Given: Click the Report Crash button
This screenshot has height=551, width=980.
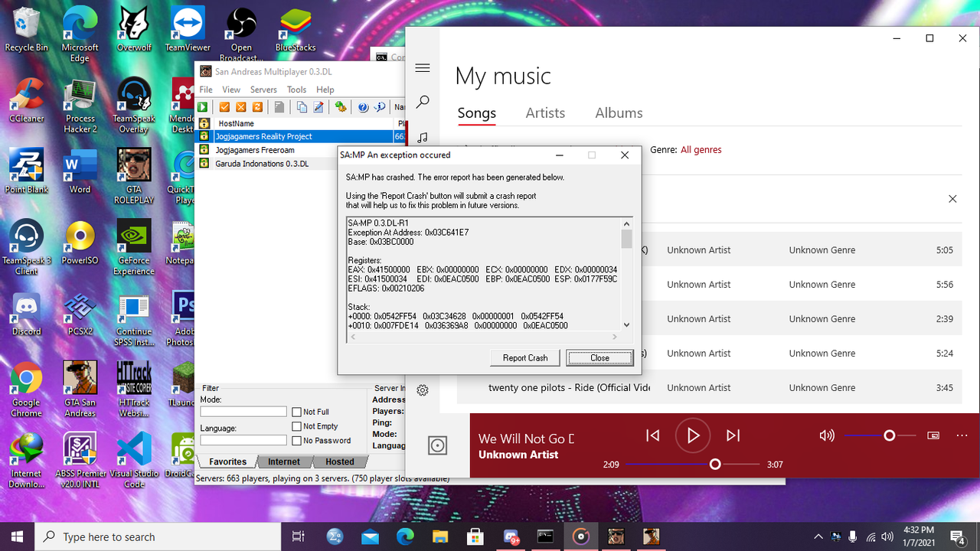Looking at the screenshot, I should 525,357.
